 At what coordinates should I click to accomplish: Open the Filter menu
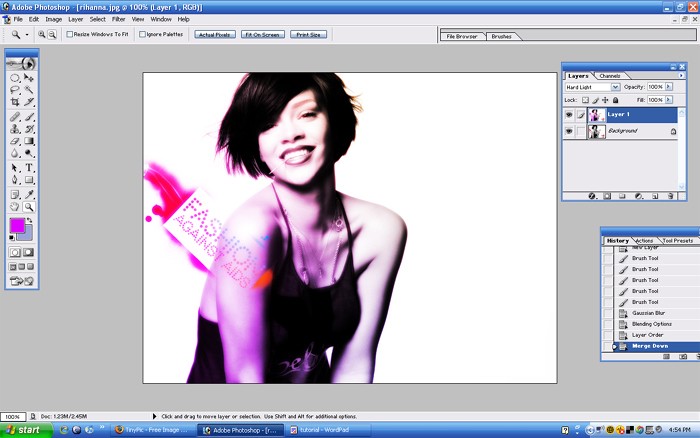tap(118, 19)
